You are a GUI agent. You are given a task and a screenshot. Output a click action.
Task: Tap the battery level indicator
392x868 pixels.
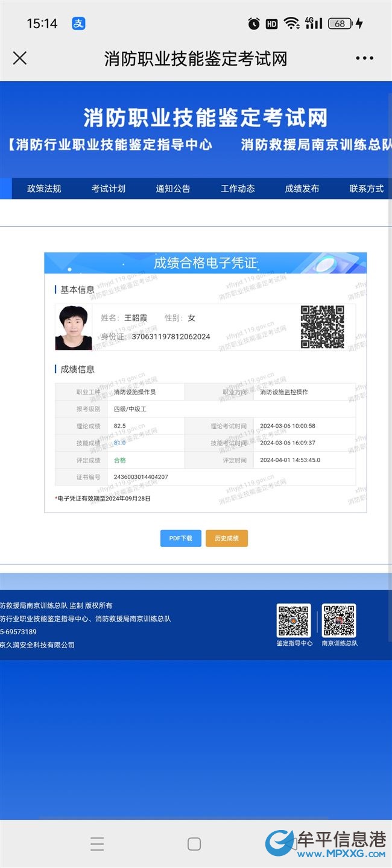click(341, 23)
